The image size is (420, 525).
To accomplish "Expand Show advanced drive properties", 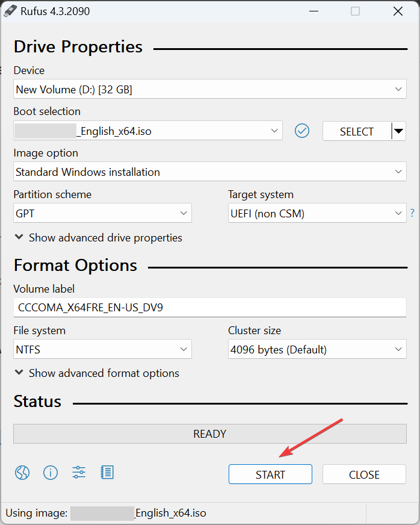I will click(99, 238).
